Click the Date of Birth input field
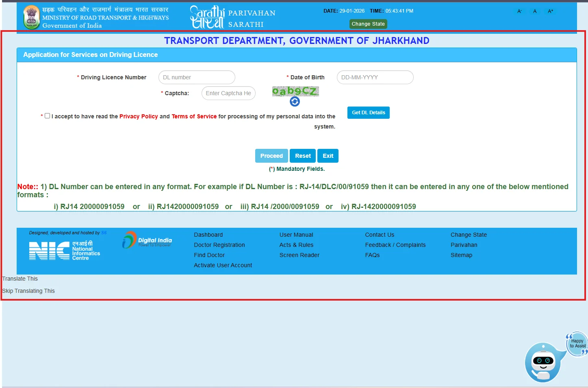The width and height of the screenshot is (588, 388). click(375, 77)
